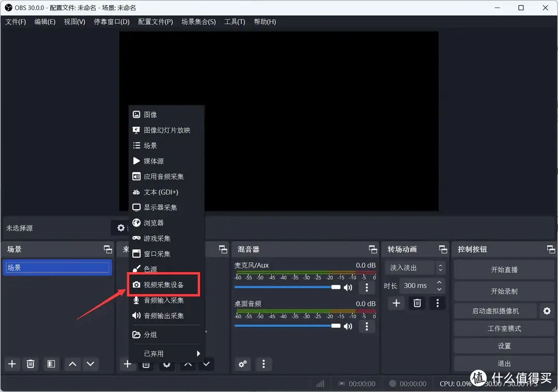Undock the 混音器 panel icon
The image size is (558, 392).
(x=373, y=249)
